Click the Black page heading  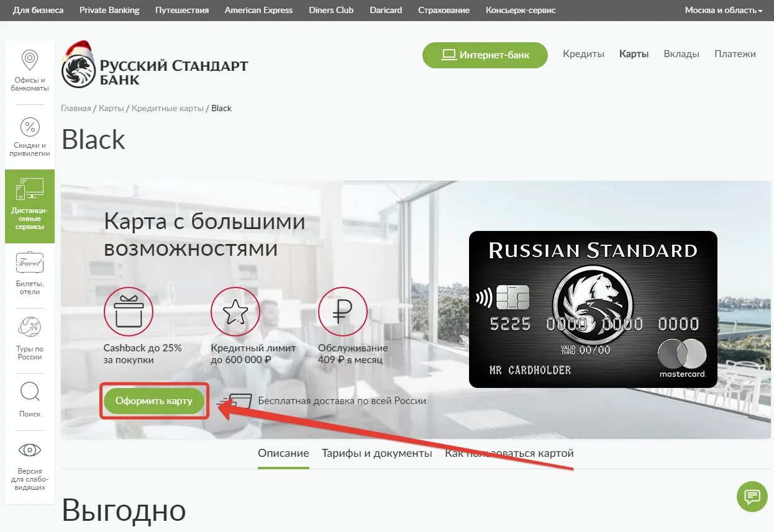93,139
